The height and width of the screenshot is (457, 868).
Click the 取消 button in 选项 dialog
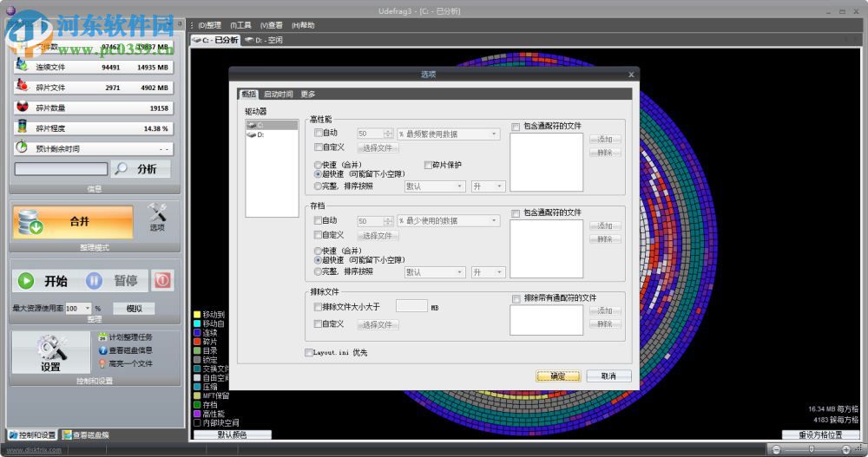pos(608,376)
